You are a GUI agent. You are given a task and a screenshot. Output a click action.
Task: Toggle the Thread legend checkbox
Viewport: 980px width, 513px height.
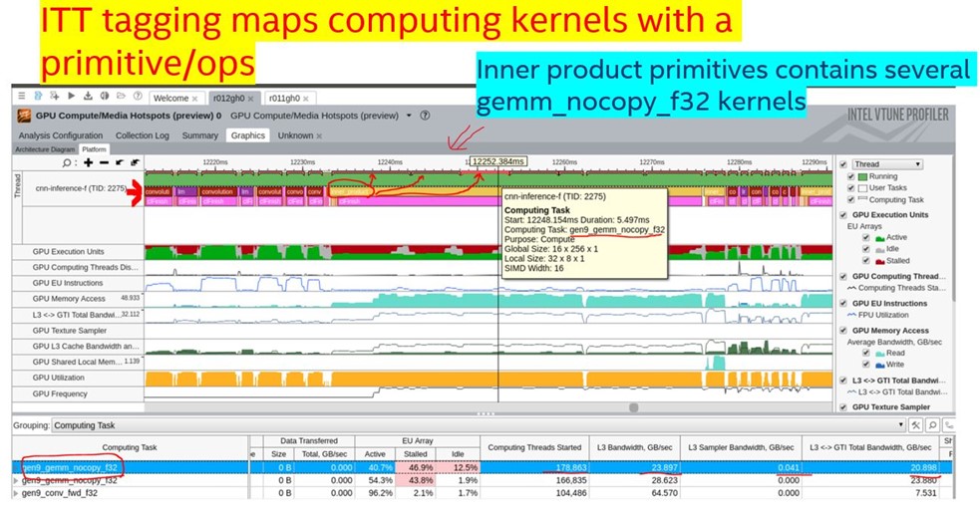coord(843,164)
